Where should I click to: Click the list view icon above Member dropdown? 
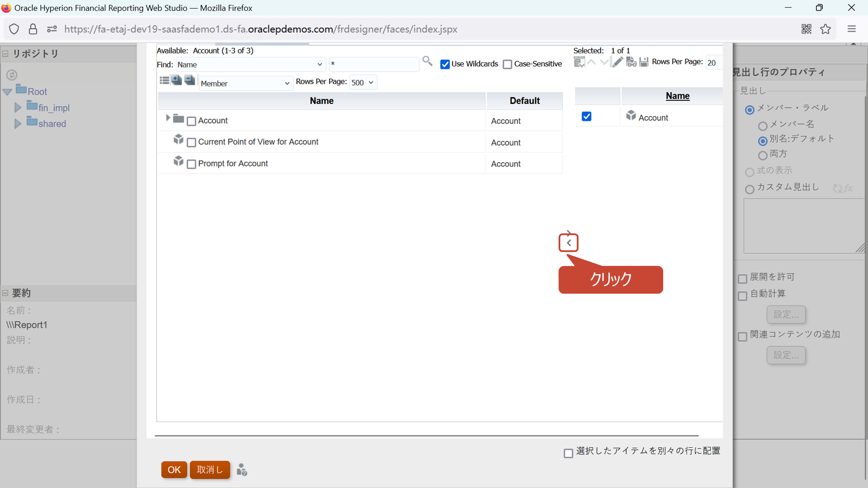[x=164, y=80]
